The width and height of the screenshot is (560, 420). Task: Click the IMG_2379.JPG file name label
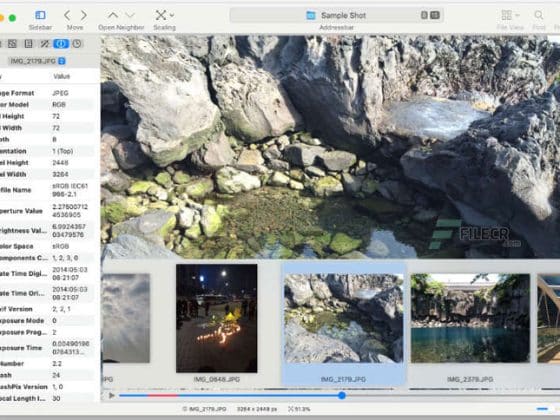[470, 379]
